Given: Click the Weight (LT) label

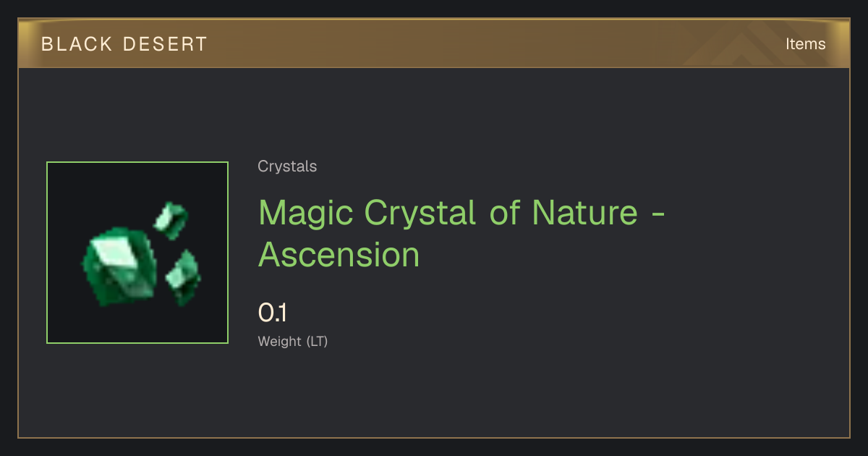Looking at the screenshot, I should tap(293, 342).
